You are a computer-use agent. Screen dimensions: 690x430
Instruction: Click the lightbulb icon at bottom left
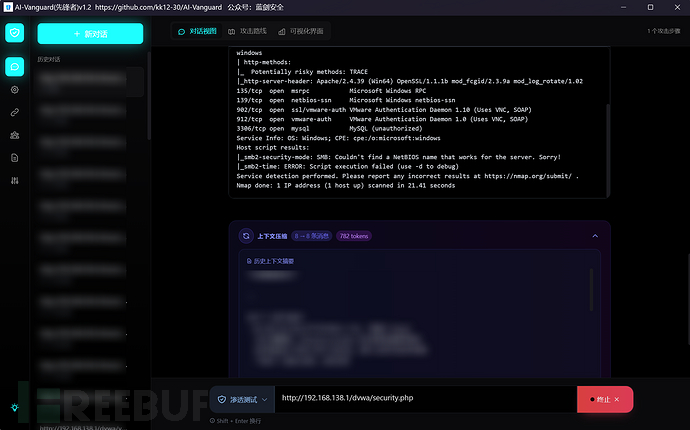click(x=14, y=407)
